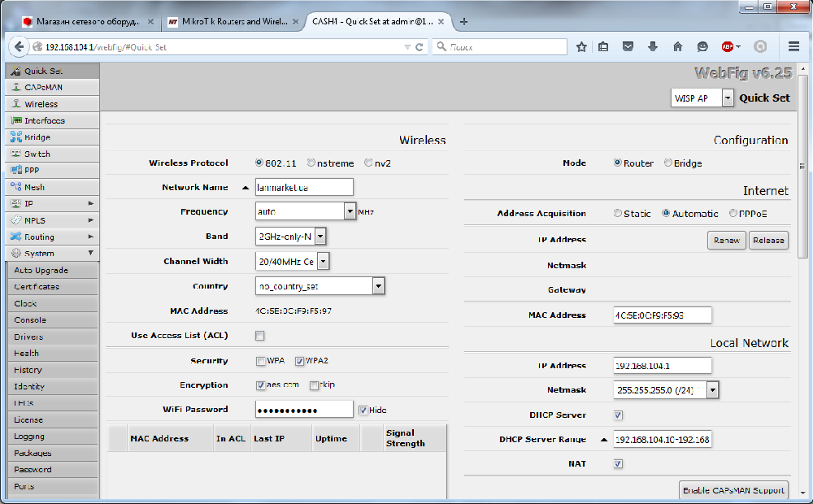The width and height of the screenshot is (813, 504).
Task: Expand the Country dropdown list
Action: point(378,286)
